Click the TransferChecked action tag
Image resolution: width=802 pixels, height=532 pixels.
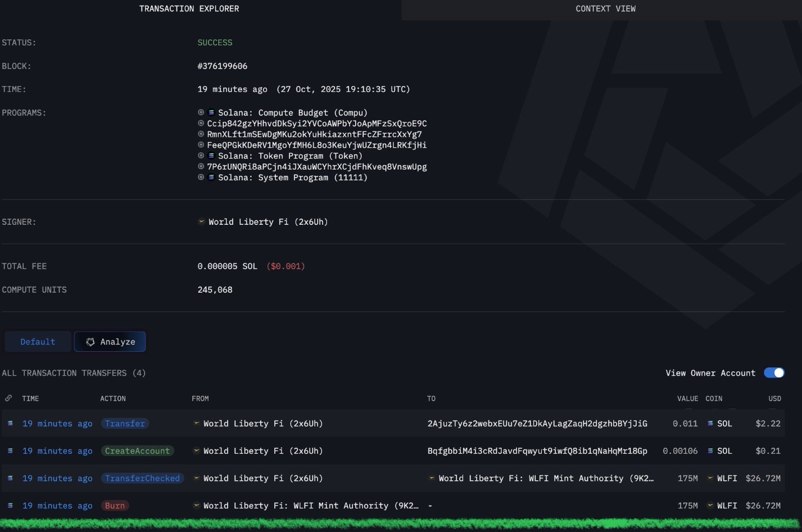click(x=142, y=479)
